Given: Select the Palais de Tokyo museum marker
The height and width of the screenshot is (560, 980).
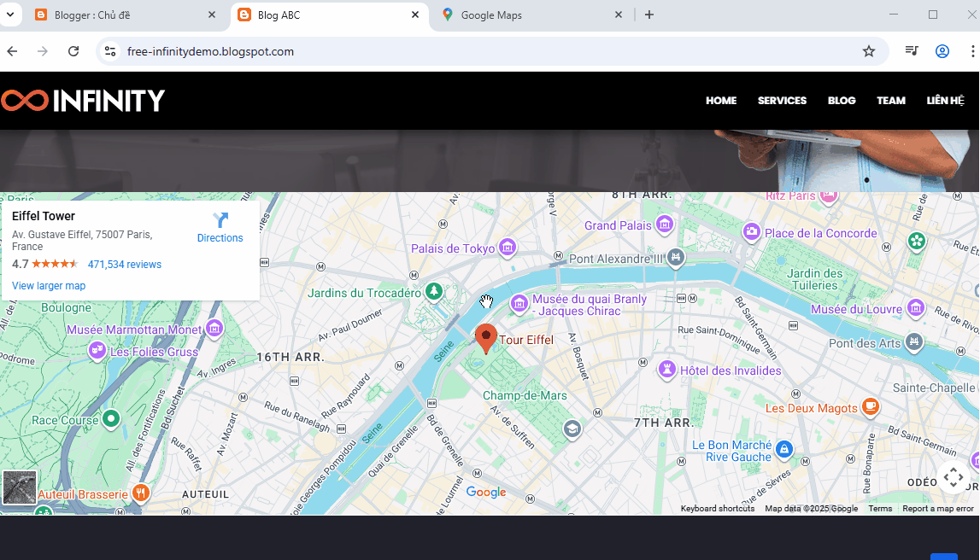Looking at the screenshot, I should pyautogui.click(x=508, y=248).
